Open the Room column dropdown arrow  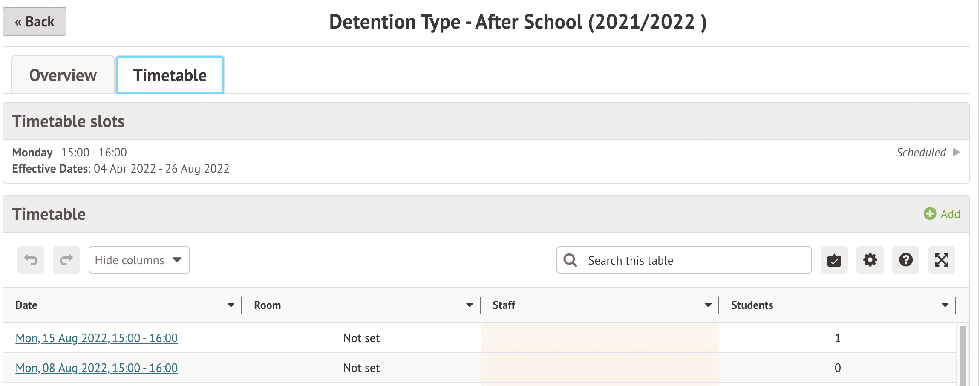point(470,305)
